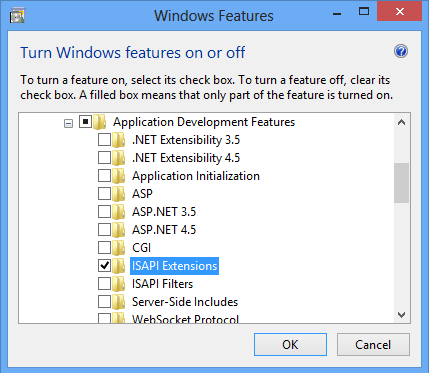Select the ASP.NET 4.5 label
Viewport: 429px width, 373px height.
coord(164,230)
